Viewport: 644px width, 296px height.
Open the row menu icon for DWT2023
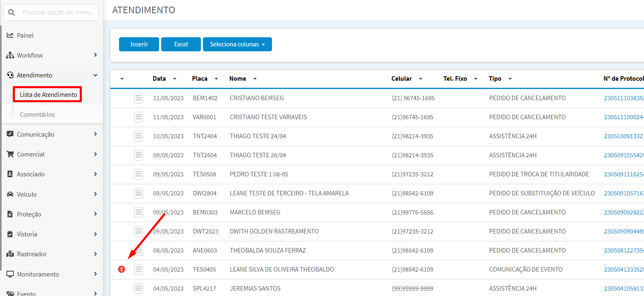coord(138,231)
